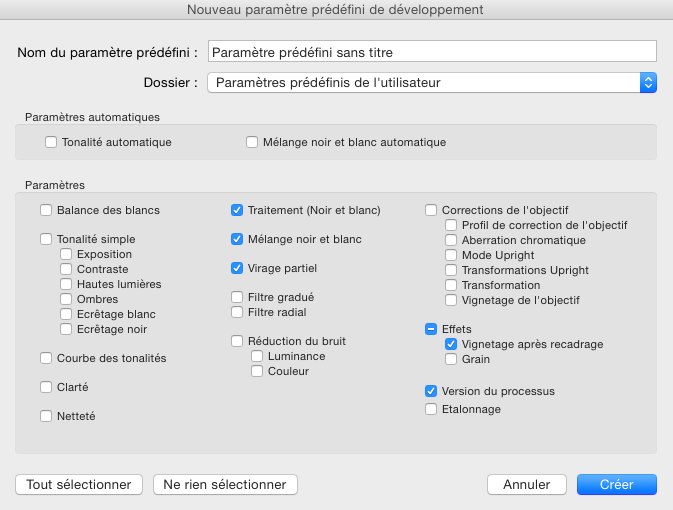Enable Réduction du bruit checkbox
This screenshot has height=510, width=673.
click(237, 341)
